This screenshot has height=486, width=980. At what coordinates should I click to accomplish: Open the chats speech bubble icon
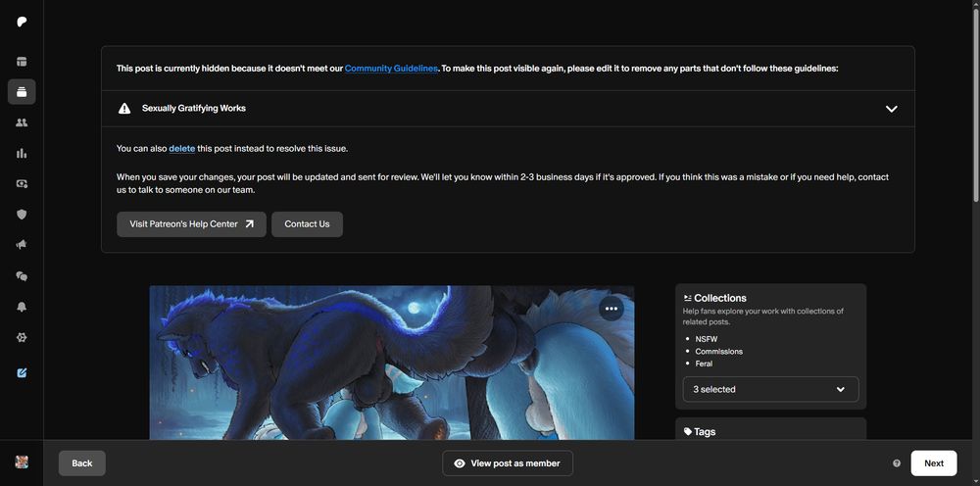click(22, 275)
